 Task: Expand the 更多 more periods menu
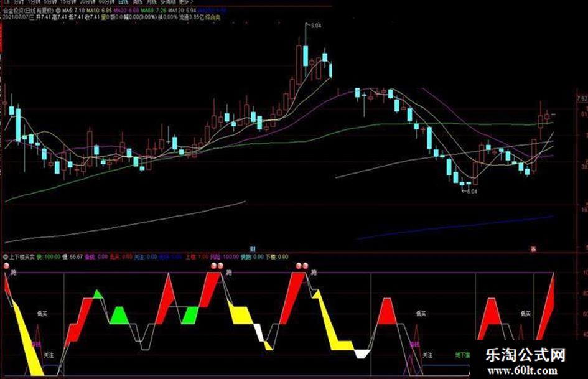tap(185, 2)
